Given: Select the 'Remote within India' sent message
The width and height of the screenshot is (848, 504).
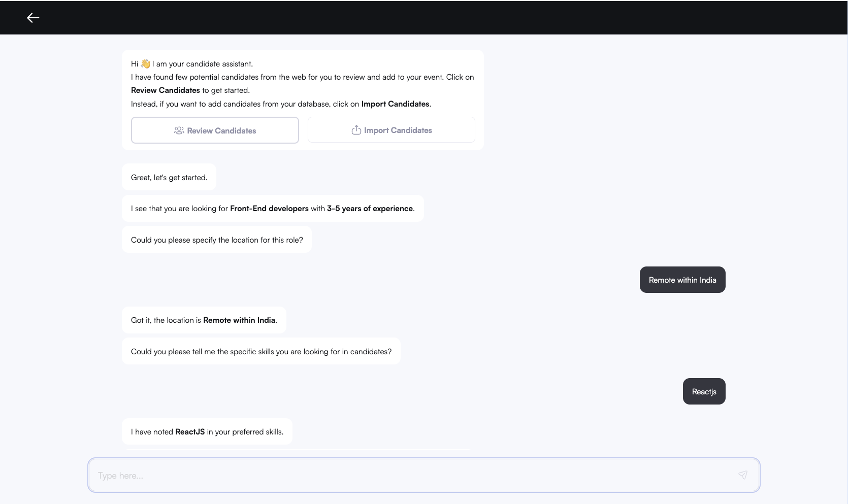Looking at the screenshot, I should tap(682, 280).
